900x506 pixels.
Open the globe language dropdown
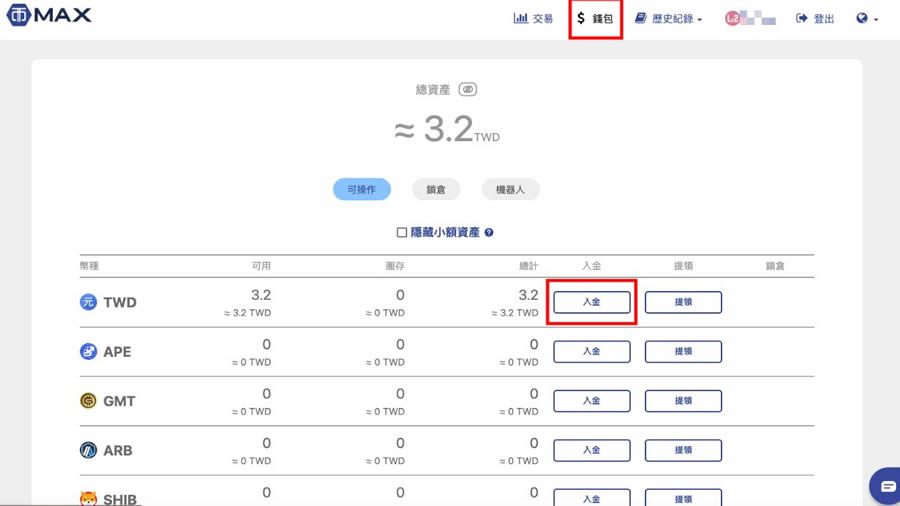(x=866, y=18)
